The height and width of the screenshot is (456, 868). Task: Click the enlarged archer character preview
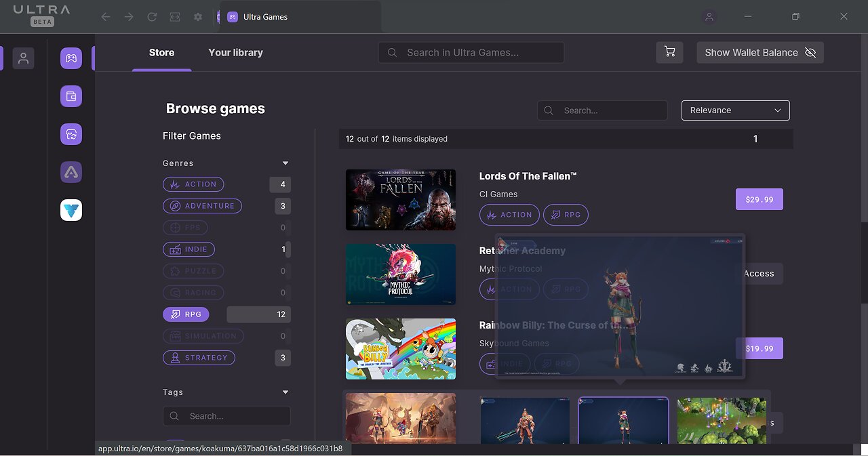pos(620,306)
